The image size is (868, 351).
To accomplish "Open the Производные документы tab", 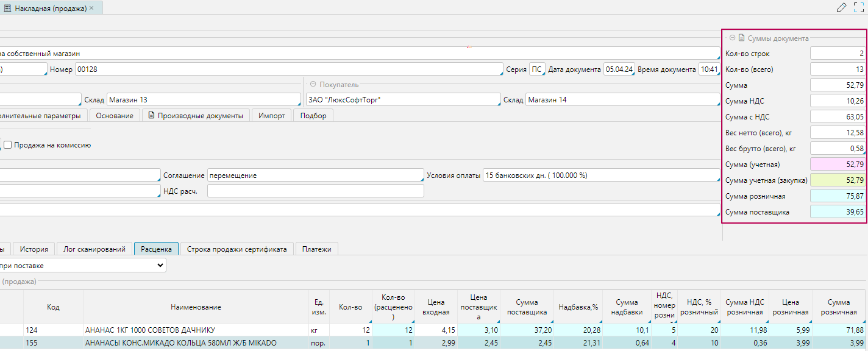I will pyautogui.click(x=196, y=115).
